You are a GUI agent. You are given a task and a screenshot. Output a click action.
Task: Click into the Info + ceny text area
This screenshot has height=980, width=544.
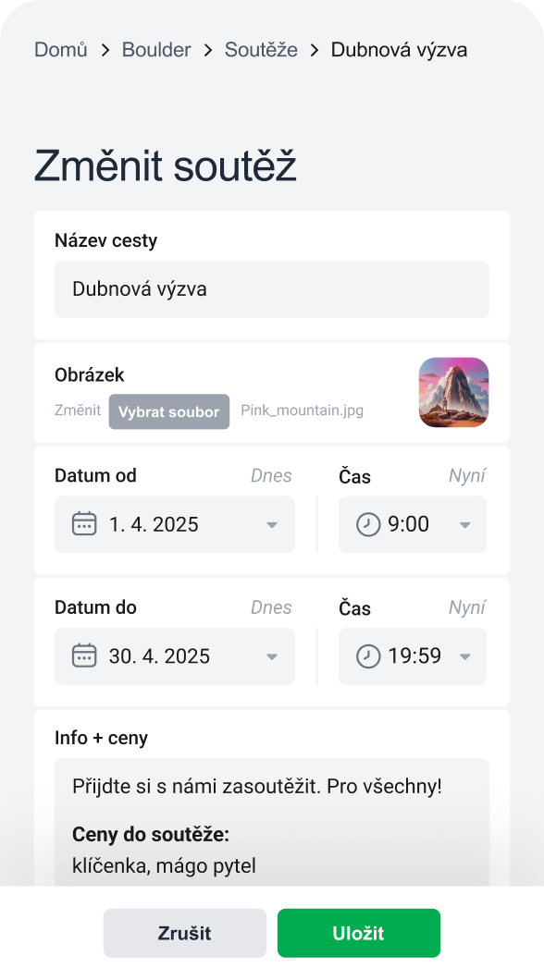[272, 822]
